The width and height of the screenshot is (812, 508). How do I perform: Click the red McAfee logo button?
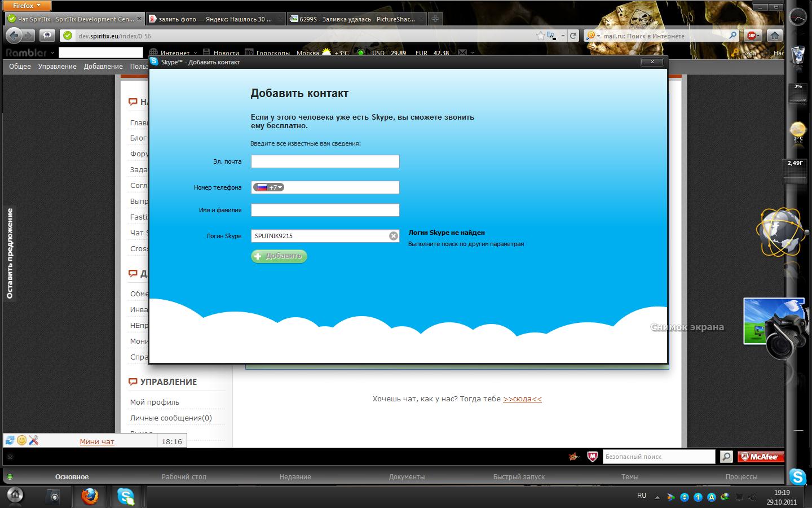point(761,456)
